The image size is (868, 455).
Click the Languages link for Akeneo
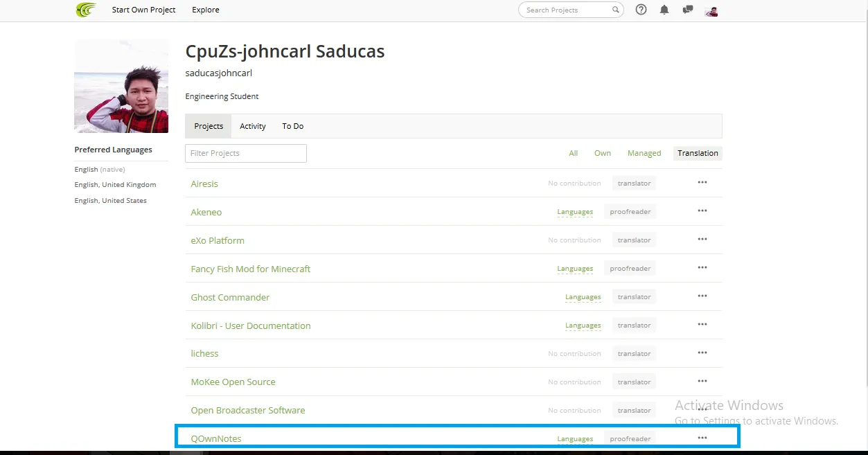[575, 212]
